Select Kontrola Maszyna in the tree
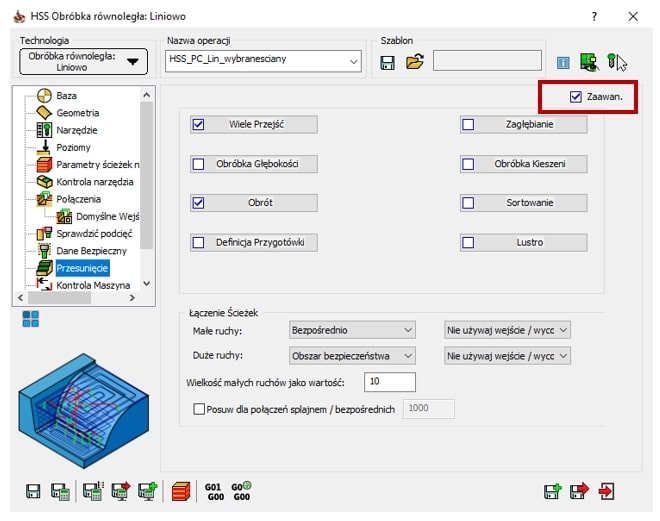The height and width of the screenshot is (521, 660). coord(93,285)
